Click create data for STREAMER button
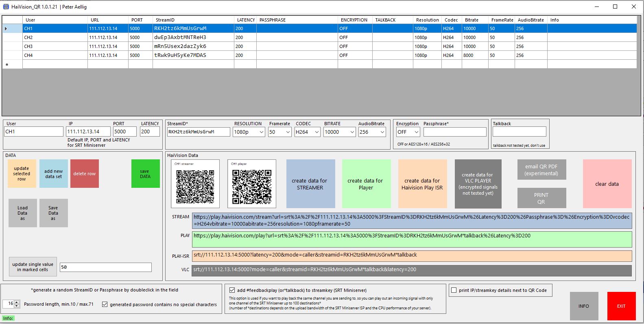 click(x=310, y=184)
